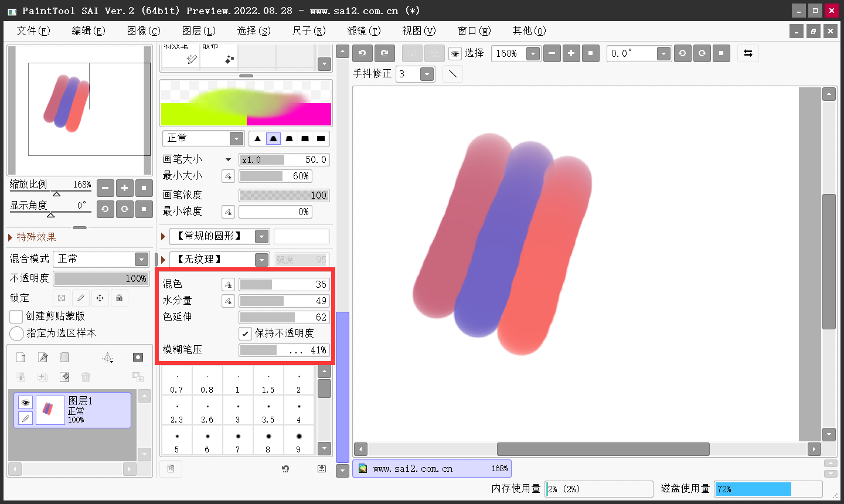Zoom out with the canvas toolbar minus button

552,53
